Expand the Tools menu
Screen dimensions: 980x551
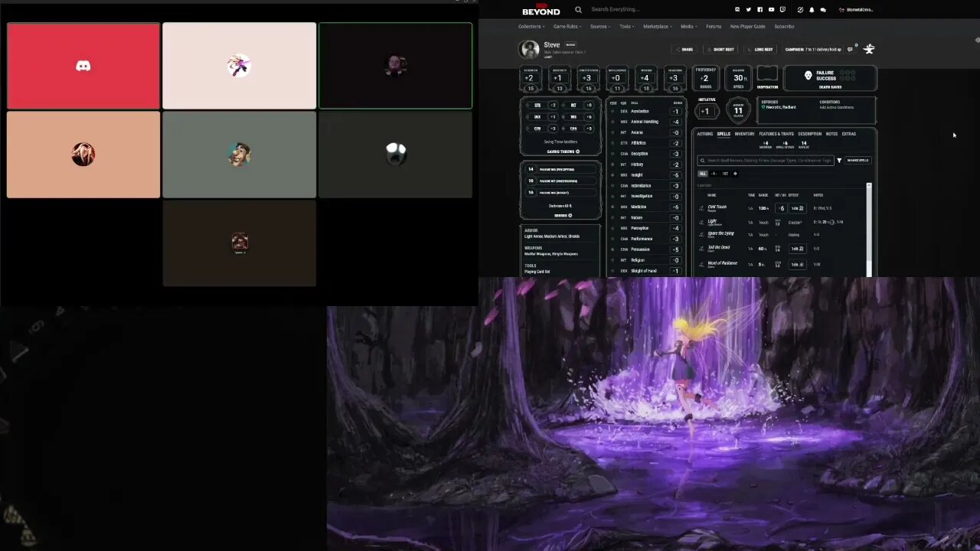[x=626, y=27]
